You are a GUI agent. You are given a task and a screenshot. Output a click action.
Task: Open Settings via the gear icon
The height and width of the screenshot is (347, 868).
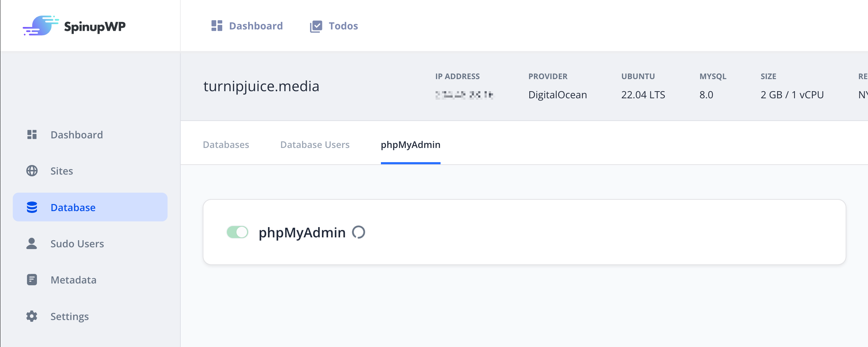click(x=32, y=316)
